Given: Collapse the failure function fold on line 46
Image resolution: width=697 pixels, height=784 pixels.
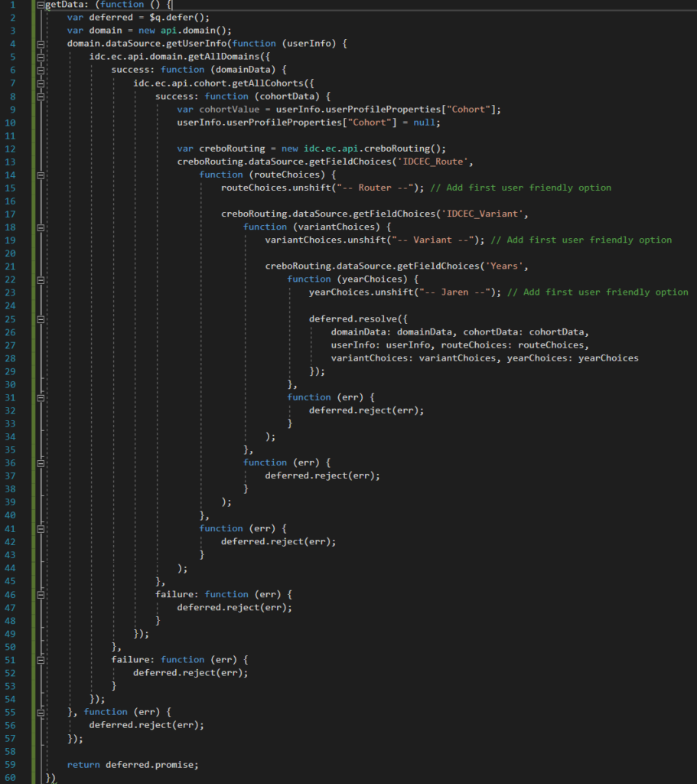Looking at the screenshot, I should click(41, 595).
